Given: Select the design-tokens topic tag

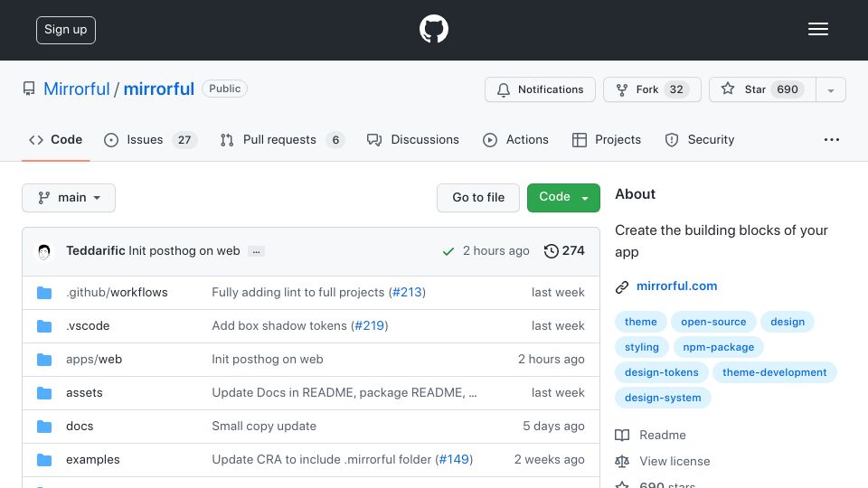Looking at the screenshot, I should tap(662, 373).
